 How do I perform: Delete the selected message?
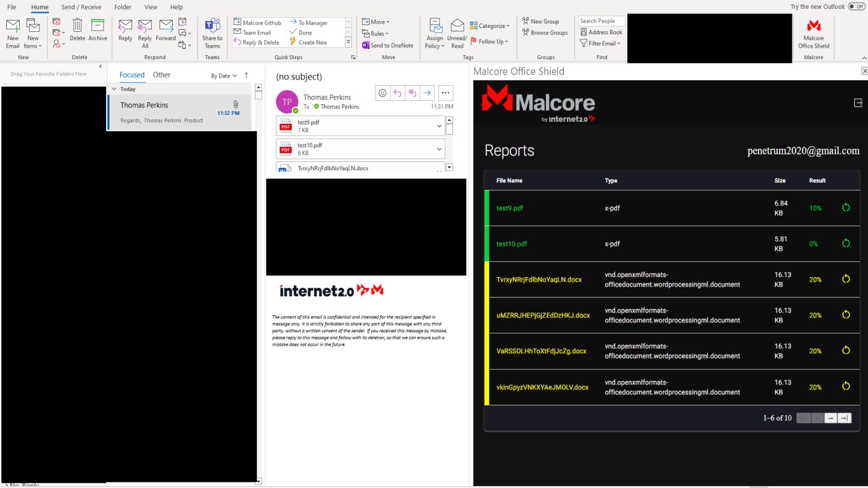78,30
